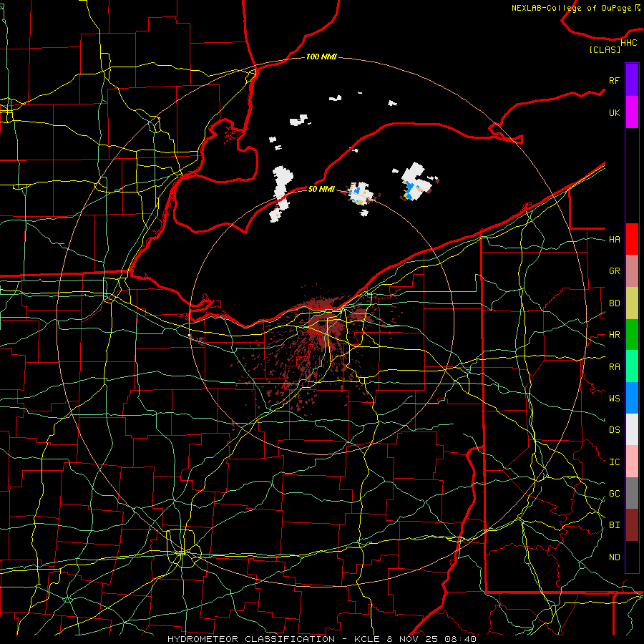Click the ND black legend color swatch
This screenshot has width=644, height=644.
(632, 557)
